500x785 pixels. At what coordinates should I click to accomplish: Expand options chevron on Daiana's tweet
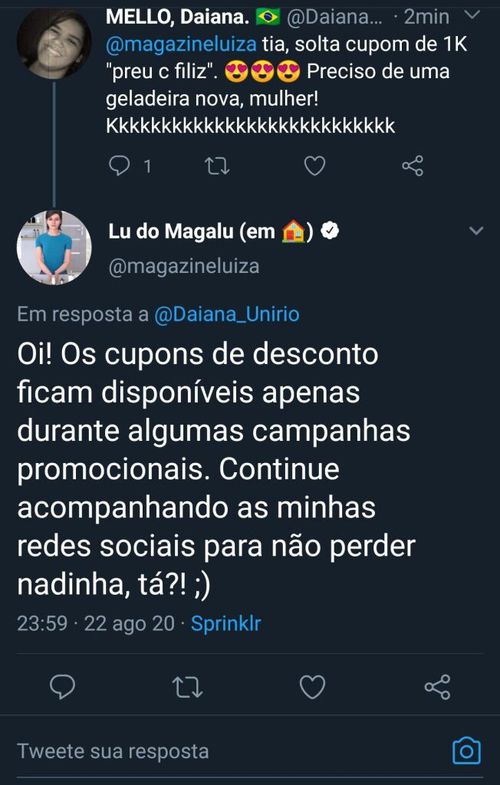pos(472,16)
